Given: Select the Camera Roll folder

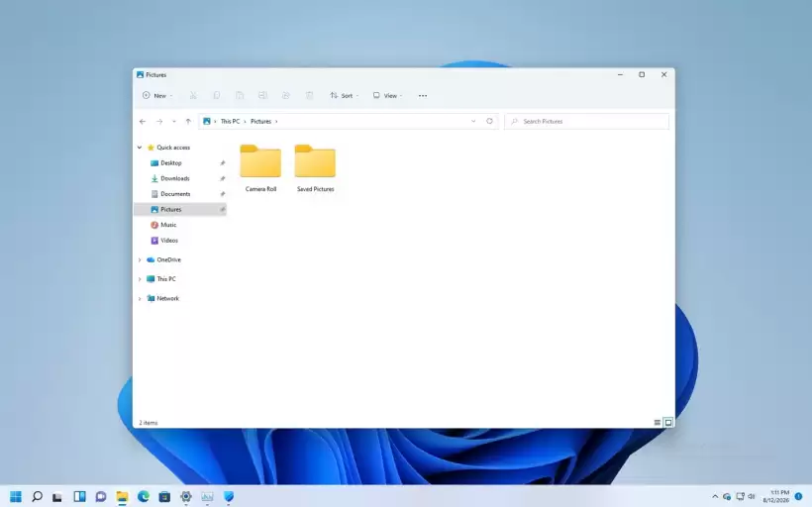Looking at the screenshot, I should [x=260, y=168].
